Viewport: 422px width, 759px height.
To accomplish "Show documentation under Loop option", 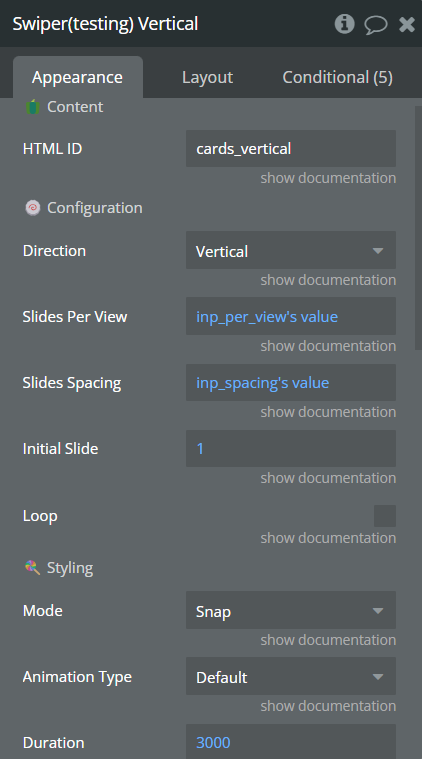I will point(328,538).
